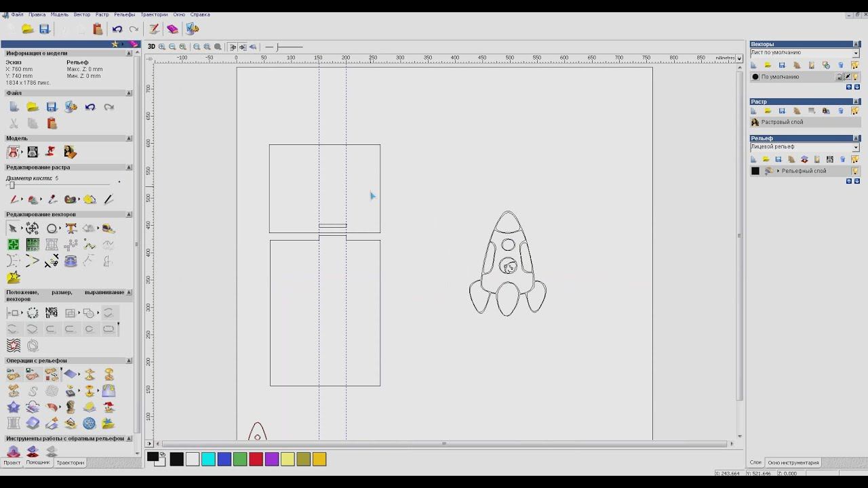The width and height of the screenshot is (868, 488).
Task: Create new model in the Файл panel
Action: tap(14, 107)
